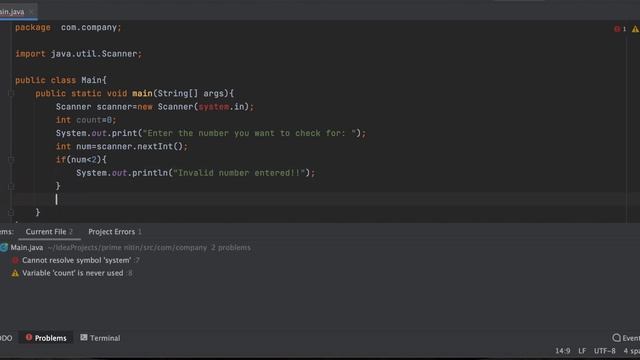640x360 pixels.
Task: Click 'scanner.nextInt()' call in code
Action: [140, 147]
